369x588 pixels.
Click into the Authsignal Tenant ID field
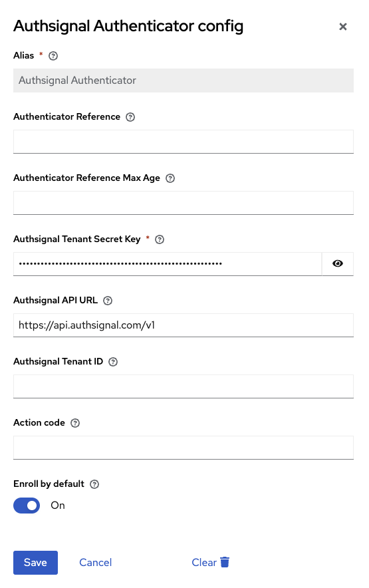point(184,386)
